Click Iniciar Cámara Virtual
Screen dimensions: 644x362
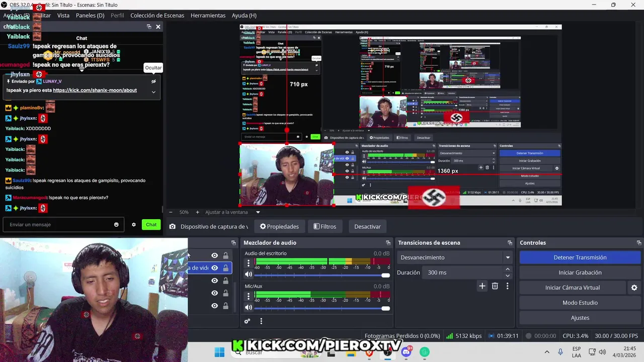click(573, 288)
